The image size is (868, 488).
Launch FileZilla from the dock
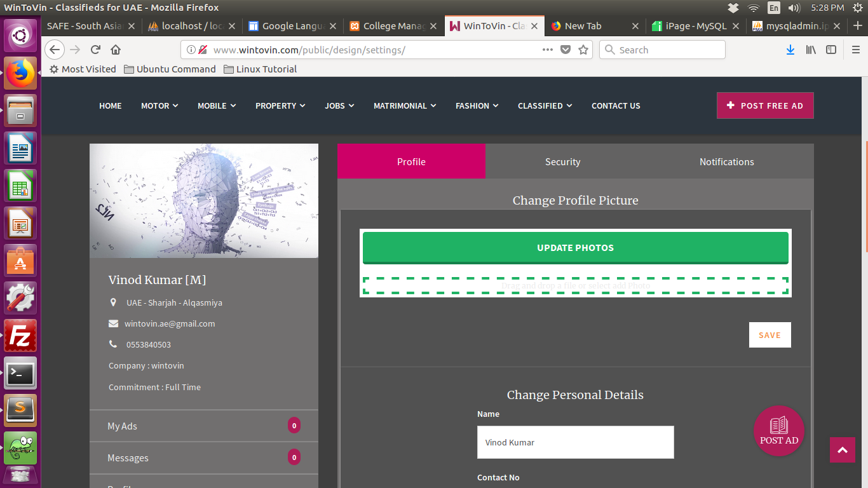20,335
